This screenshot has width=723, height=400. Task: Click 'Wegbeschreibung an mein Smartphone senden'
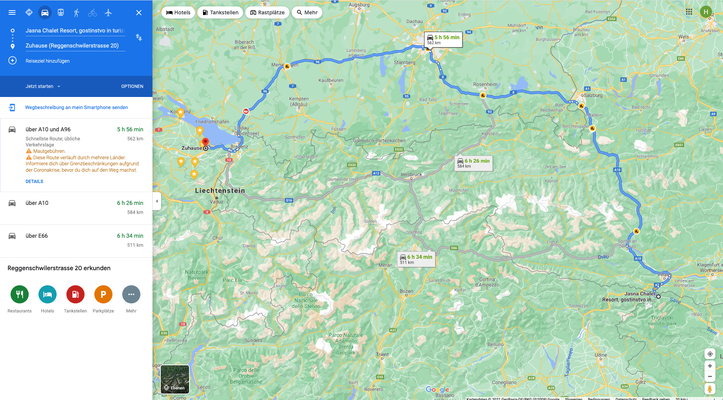pyautogui.click(x=77, y=107)
